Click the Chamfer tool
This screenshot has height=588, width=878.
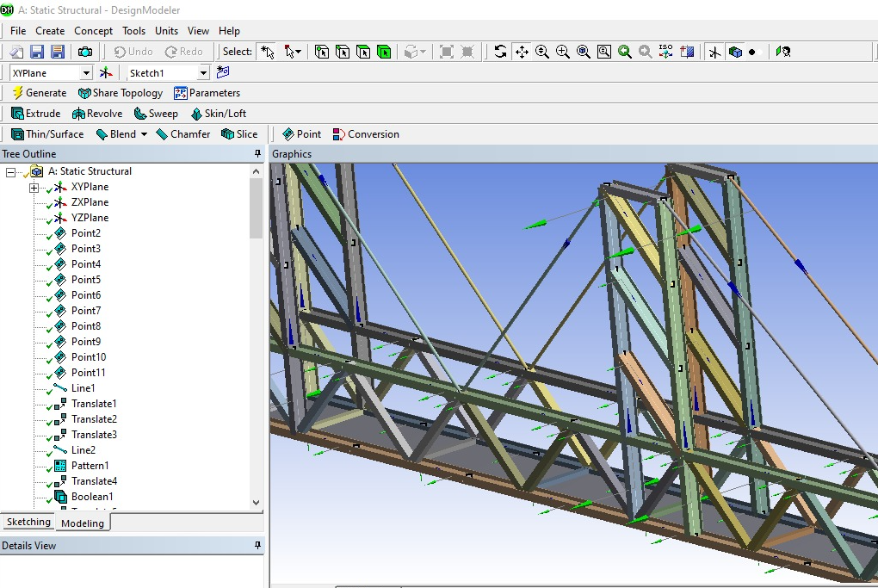click(183, 134)
